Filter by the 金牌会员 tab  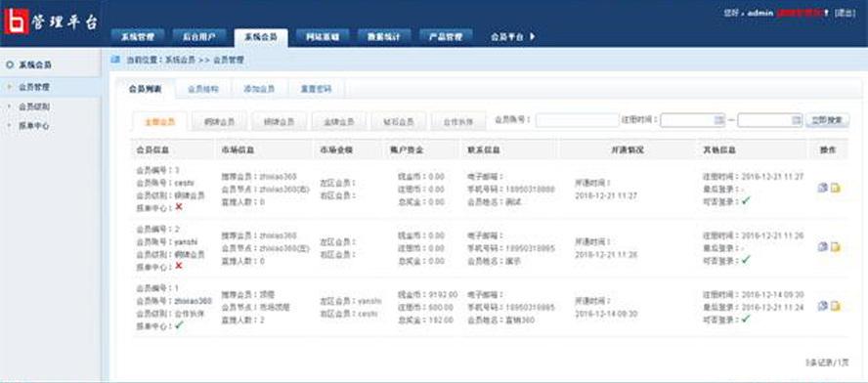pos(339,121)
